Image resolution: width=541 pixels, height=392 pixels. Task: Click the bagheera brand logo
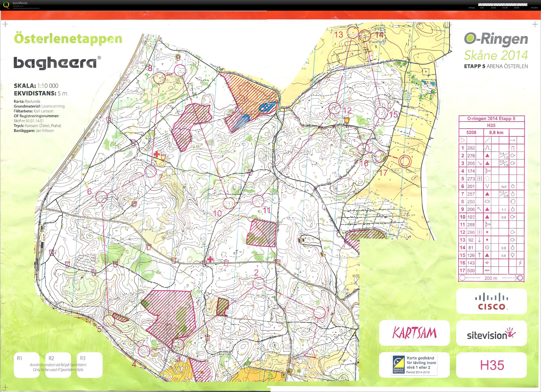(x=57, y=63)
